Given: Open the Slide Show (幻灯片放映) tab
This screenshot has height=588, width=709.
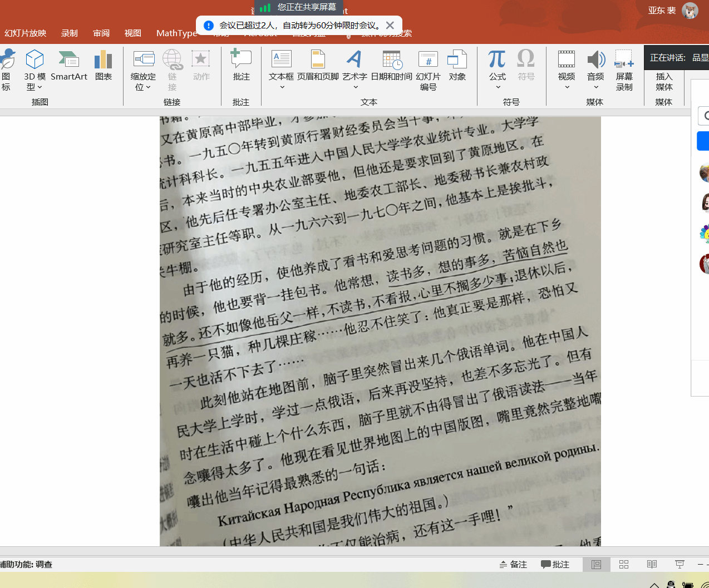Looking at the screenshot, I should coord(26,33).
